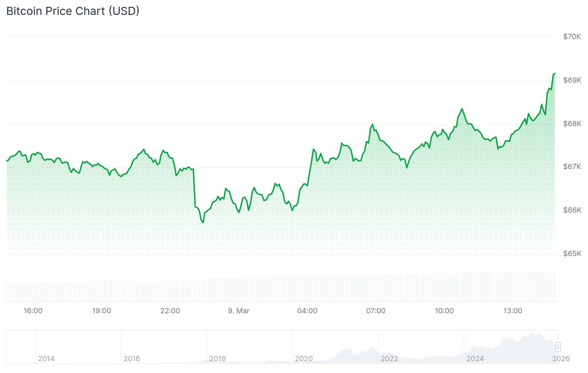588x373 pixels.
Task: Jump to 2022 in the range navigator
Action: 389,359
